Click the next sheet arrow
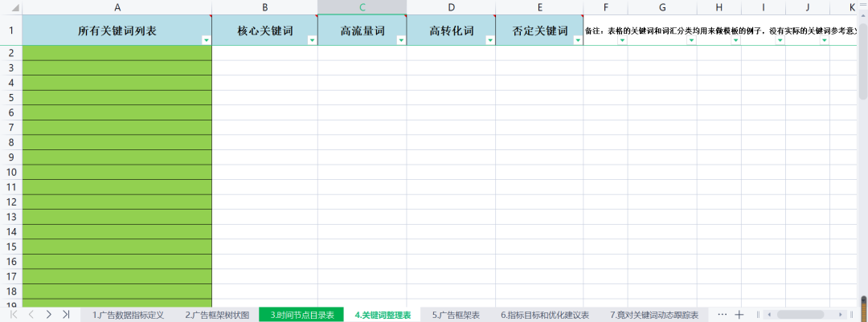Viewport: 868px width, 322px height. click(x=49, y=314)
